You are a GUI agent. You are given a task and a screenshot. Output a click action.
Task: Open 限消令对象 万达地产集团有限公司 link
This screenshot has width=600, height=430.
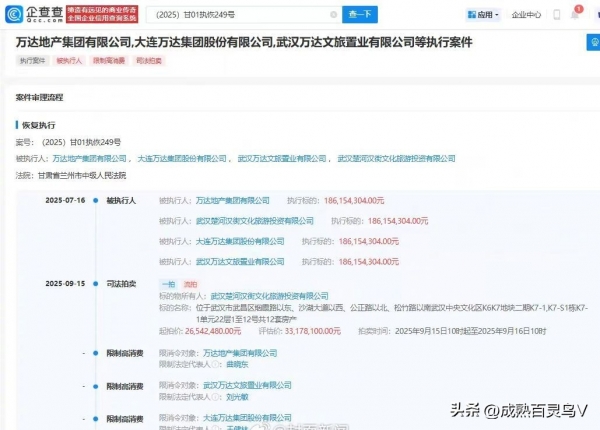coord(240,353)
